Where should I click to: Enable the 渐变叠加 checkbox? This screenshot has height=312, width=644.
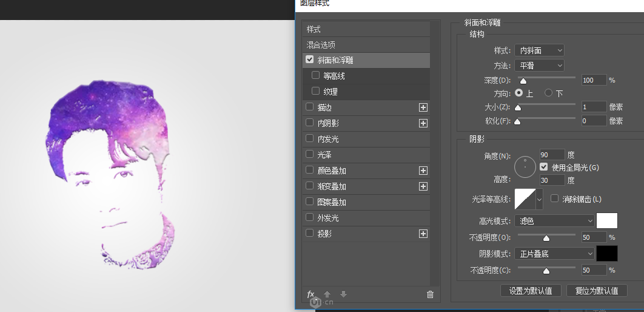[310, 186]
